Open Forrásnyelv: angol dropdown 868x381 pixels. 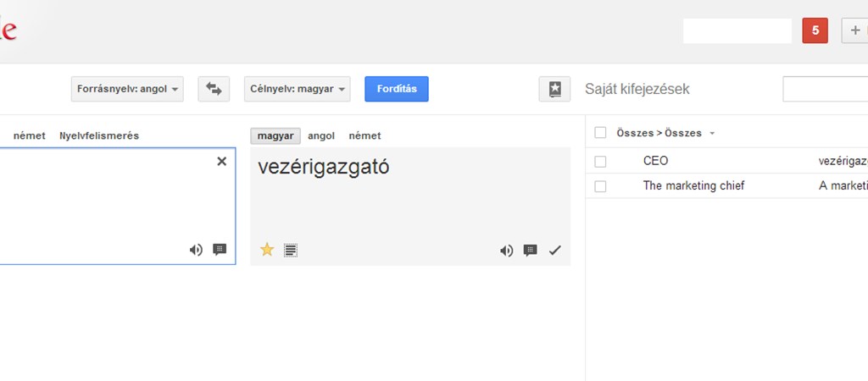[127, 89]
